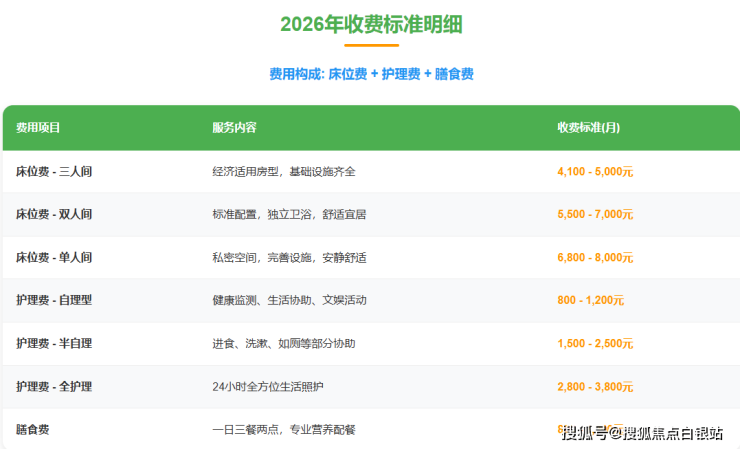Select the 5,500 - 7,000元 price

pos(595,214)
